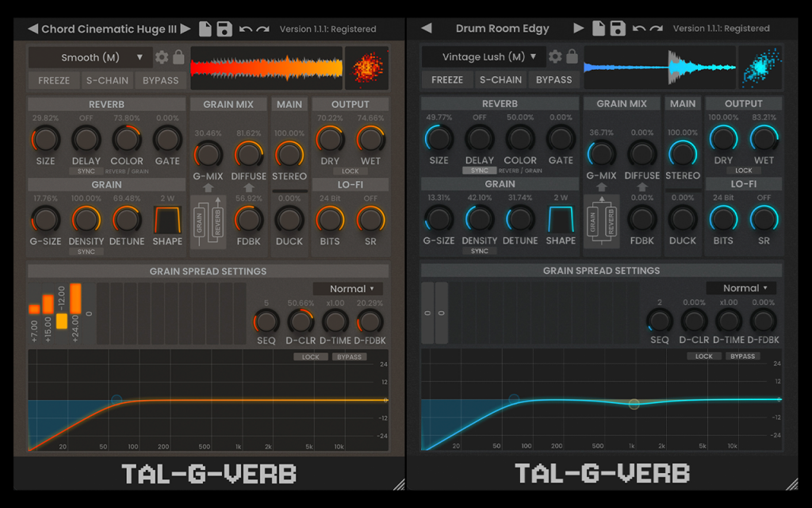Toggle density SYNC in left plugin
Image resolution: width=812 pixels, height=508 pixels.
point(86,252)
